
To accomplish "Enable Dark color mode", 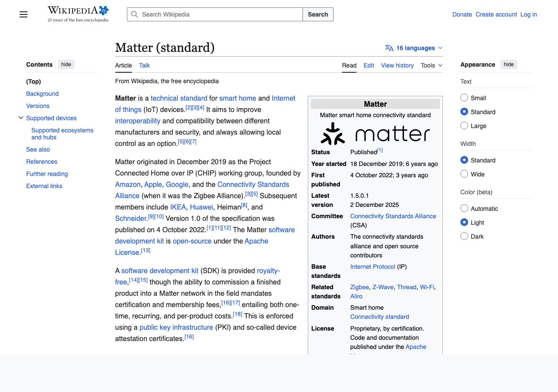I will click(463, 236).
